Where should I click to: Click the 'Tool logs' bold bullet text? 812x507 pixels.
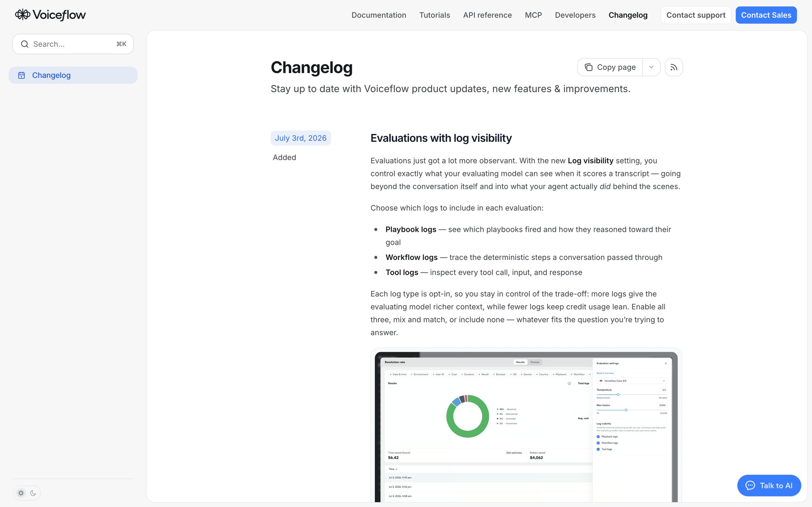[x=402, y=272]
